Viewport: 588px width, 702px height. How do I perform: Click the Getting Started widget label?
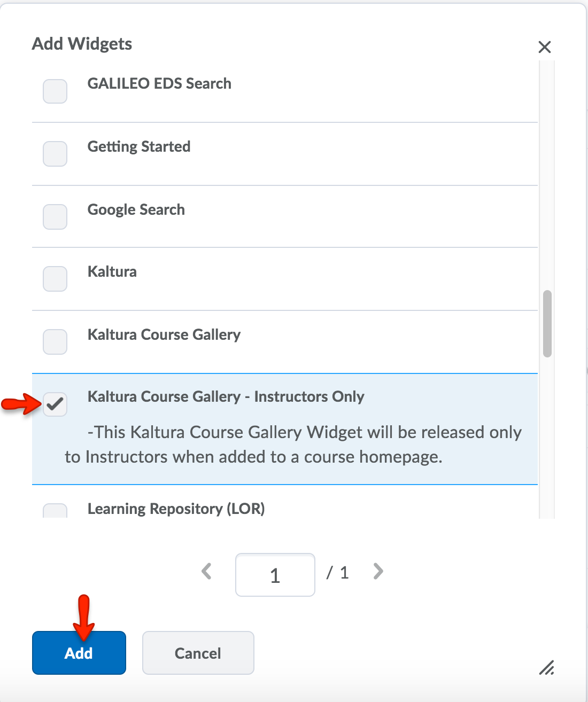click(x=139, y=147)
